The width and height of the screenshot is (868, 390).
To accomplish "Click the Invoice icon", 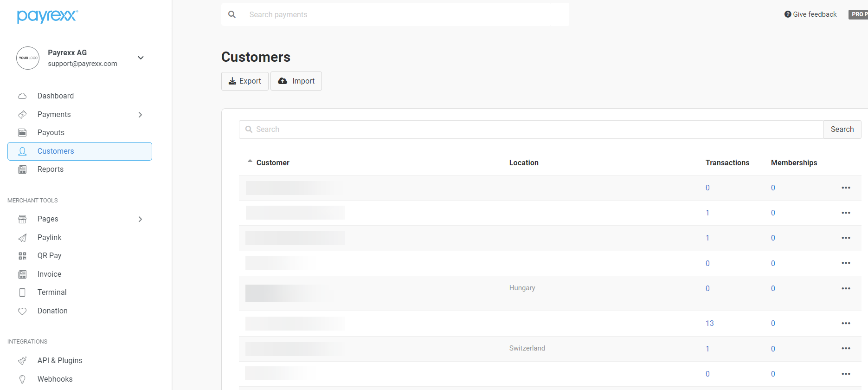I will 22,274.
